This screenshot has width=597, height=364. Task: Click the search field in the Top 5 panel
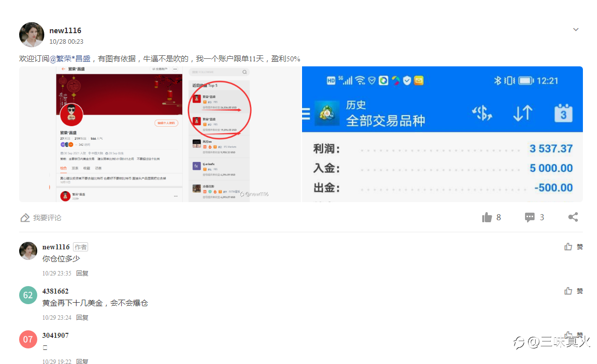[x=219, y=72]
